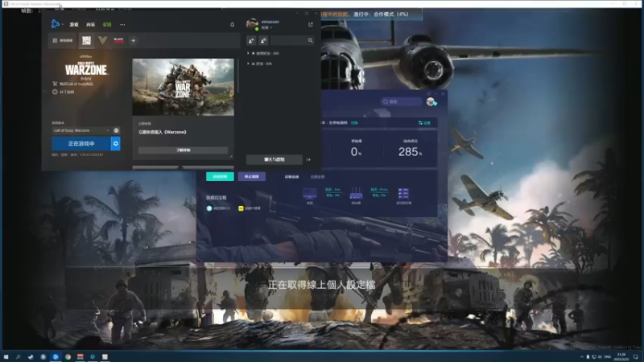This screenshot has width=644, height=362.
Task: Pop out the friends panel
Action: click(x=311, y=25)
